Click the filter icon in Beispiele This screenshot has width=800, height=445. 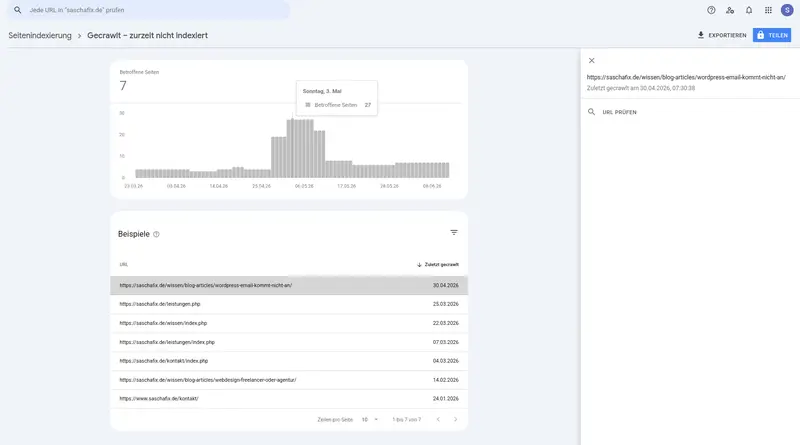pyautogui.click(x=454, y=233)
